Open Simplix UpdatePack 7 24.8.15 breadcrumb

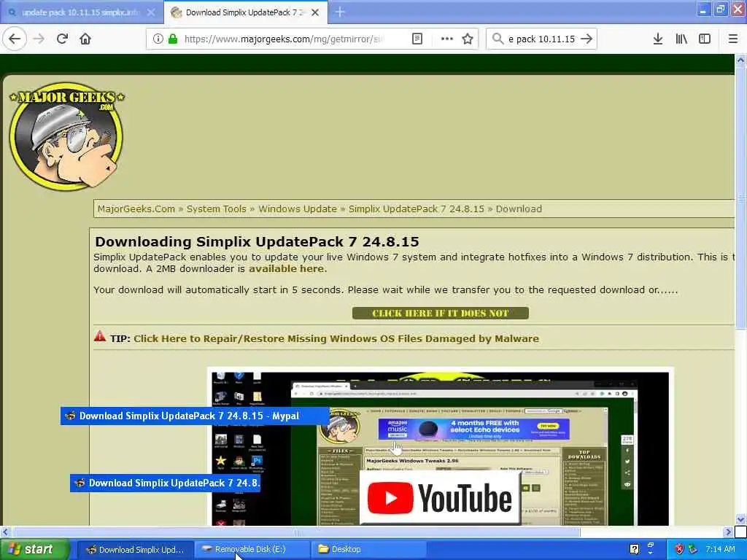click(x=417, y=209)
